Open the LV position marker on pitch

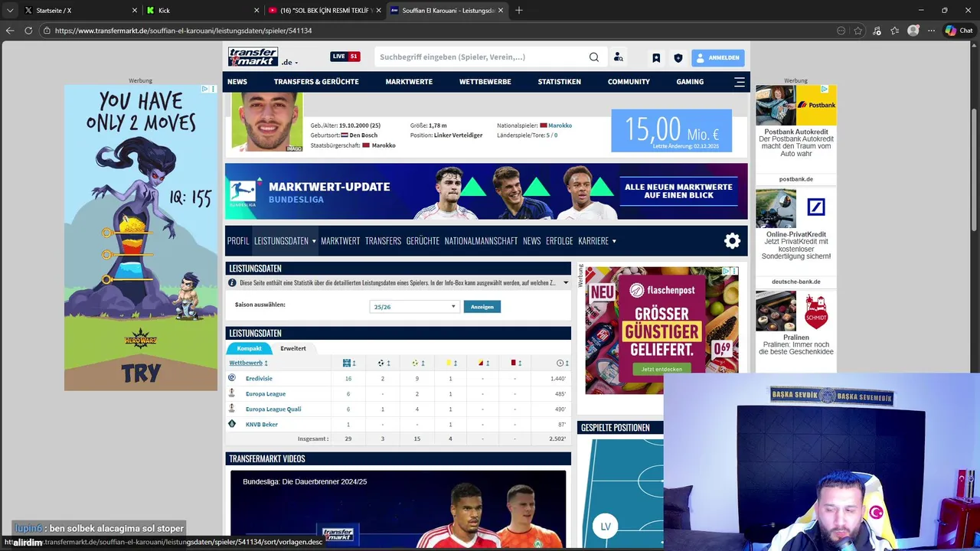tap(606, 527)
